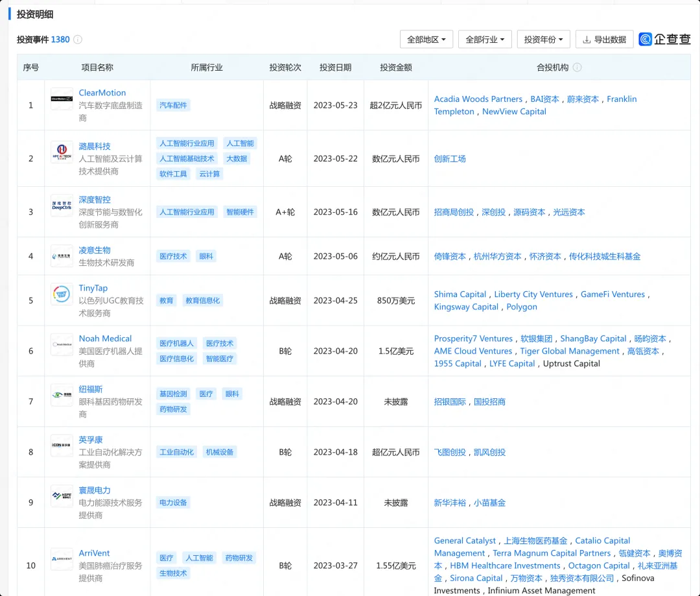This screenshot has width=700, height=596.
Task: Open the 深度智控 company logo
Action: coord(62,206)
